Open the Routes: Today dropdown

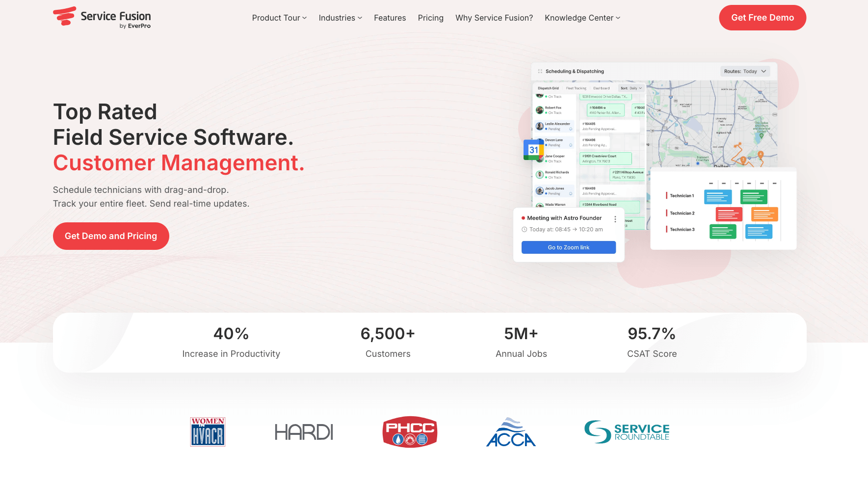(745, 71)
